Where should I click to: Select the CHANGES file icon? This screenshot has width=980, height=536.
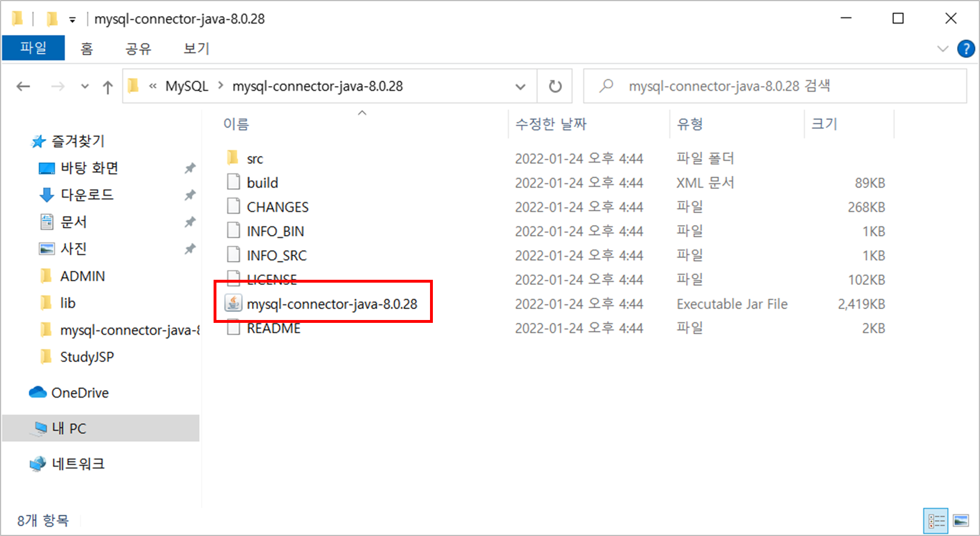233,206
